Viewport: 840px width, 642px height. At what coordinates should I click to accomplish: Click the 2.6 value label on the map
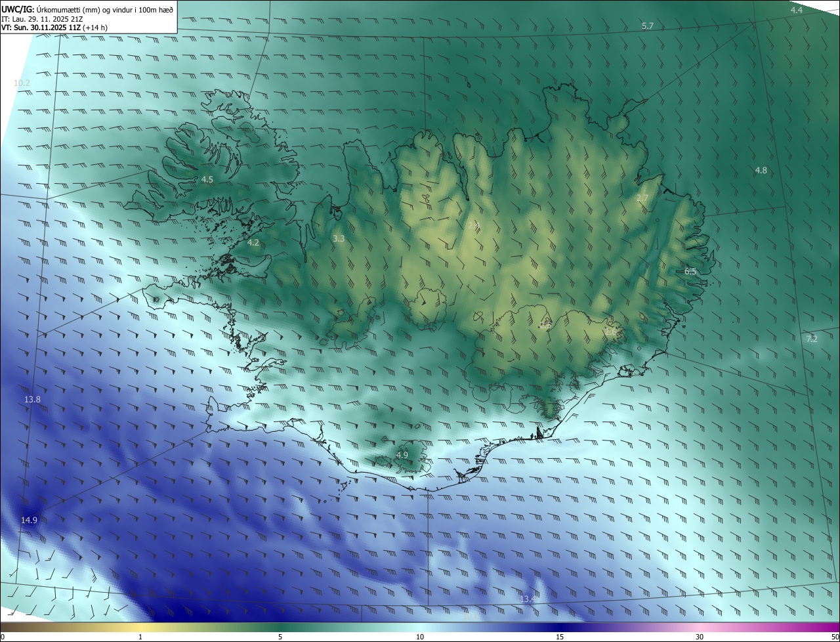tap(610, 332)
